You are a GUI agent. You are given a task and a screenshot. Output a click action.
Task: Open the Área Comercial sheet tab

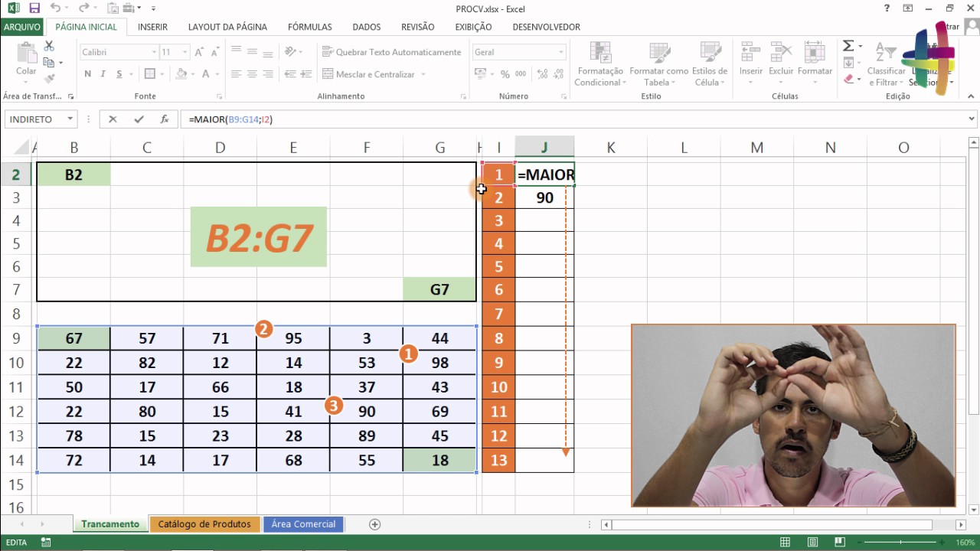pos(303,524)
